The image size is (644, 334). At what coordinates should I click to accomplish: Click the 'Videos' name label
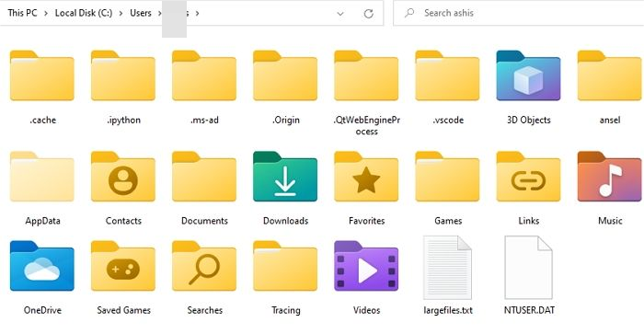coord(366,310)
